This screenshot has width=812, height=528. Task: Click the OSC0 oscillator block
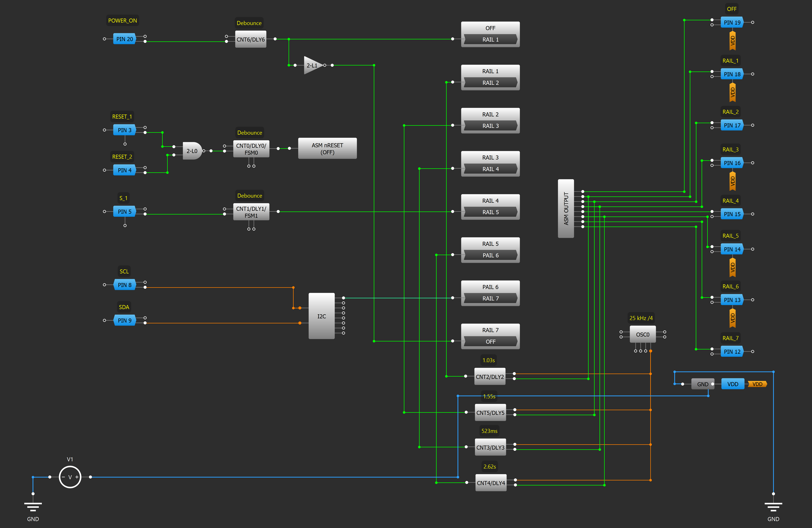click(x=642, y=335)
